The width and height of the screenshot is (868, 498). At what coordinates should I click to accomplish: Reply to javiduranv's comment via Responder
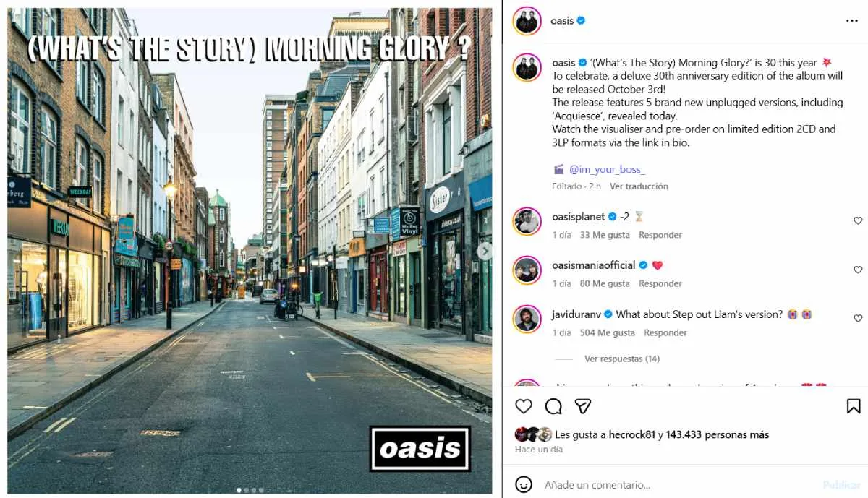pos(665,332)
